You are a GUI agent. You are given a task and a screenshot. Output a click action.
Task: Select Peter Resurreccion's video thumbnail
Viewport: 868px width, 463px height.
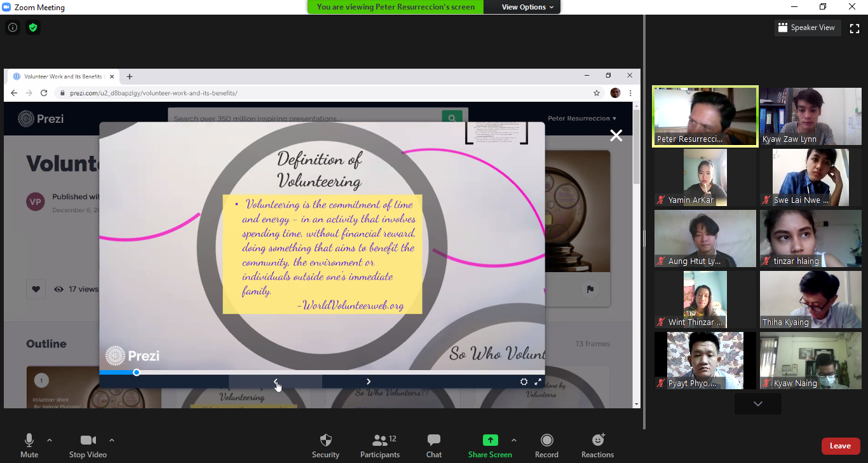point(705,117)
